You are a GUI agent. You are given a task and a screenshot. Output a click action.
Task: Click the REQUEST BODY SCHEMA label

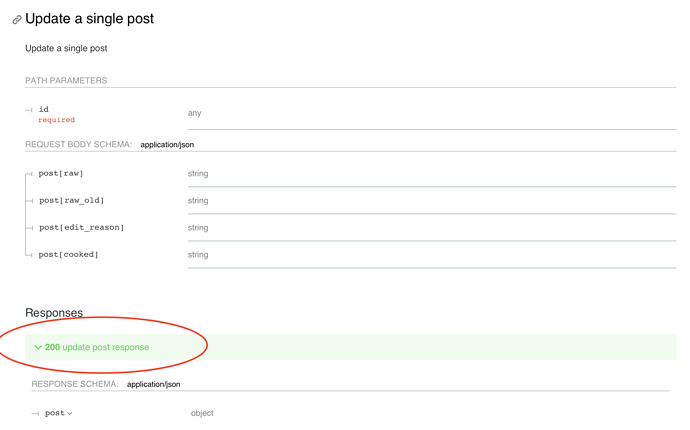pyautogui.click(x=78, y=144)
